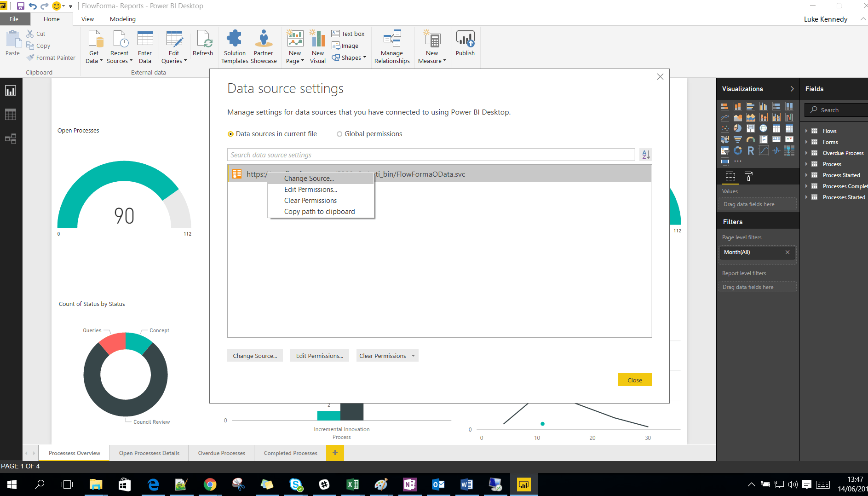Viewport: 868px width, 496px height.
Task: Switch to Relationships view in left sidebar
Action: click(x=11, y=138)
